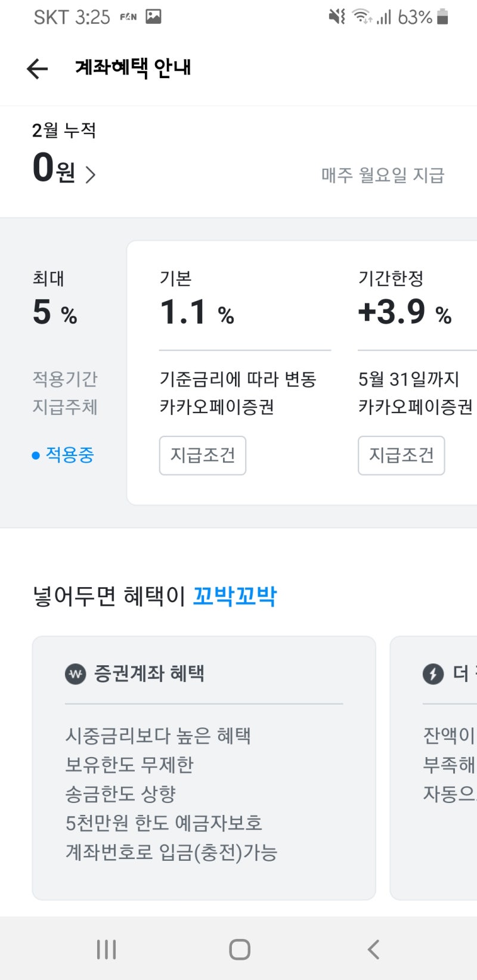Viewport: 477px width, 980px height.
Task: Tap the Wi-Fi signal icon
Action: pos(361,17)
